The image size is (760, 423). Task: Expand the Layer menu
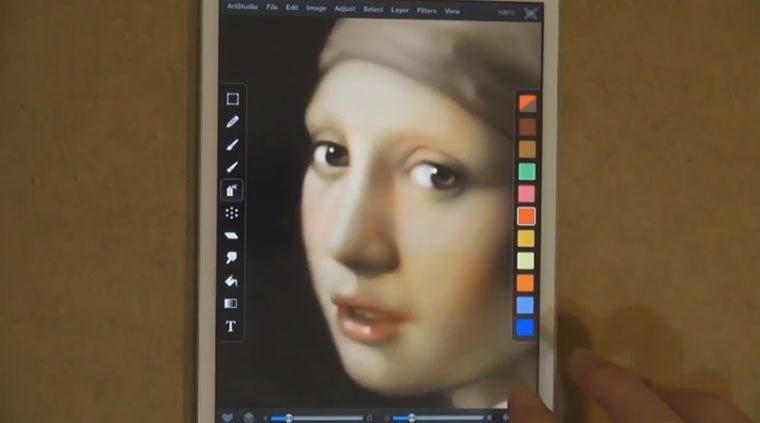point(400,10)
